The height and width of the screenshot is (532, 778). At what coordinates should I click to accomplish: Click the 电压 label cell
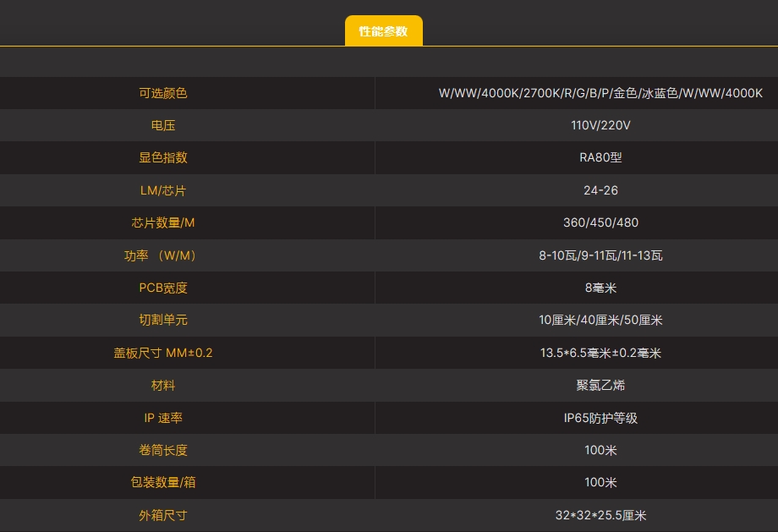click(163, 125)
